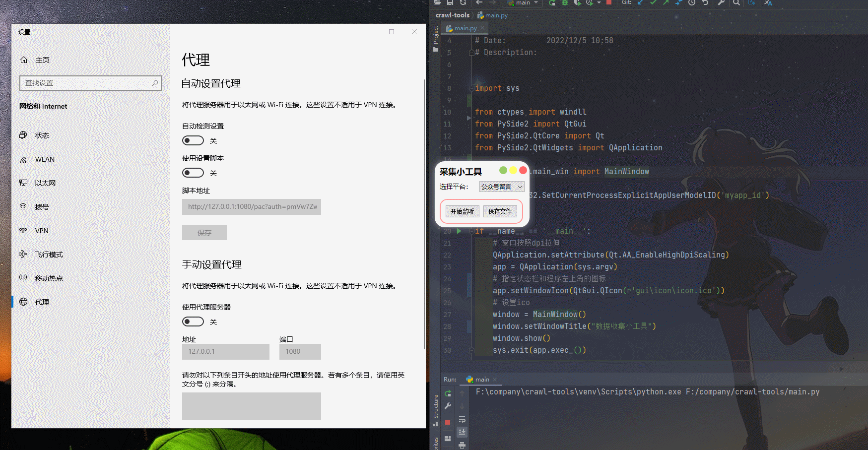Toggle 自动检测设置 switch
The width and height of the screenshot is (868, 450).
pos(193,140)
